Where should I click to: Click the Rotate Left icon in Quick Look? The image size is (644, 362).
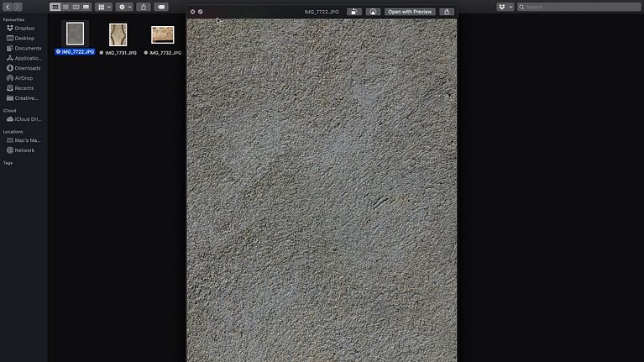[353, 12]
